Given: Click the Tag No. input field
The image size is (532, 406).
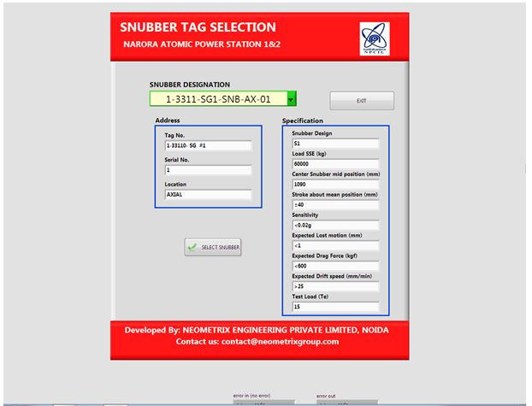Looking at the screenshot, I should 207,146.
